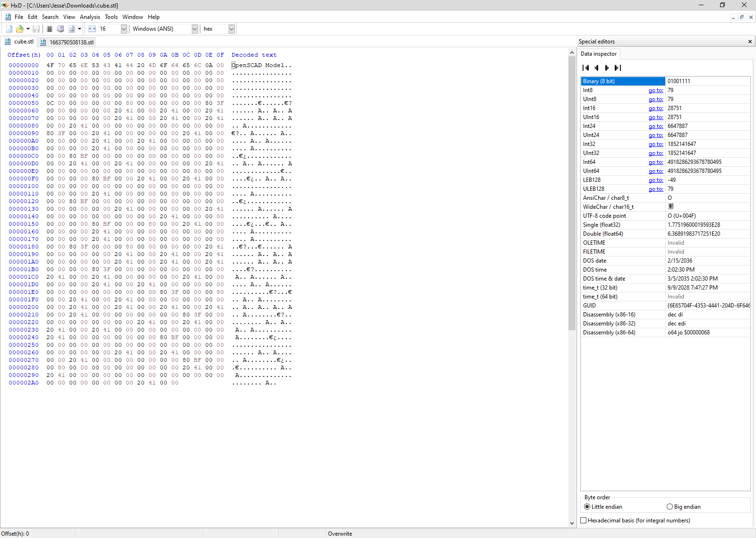
Task: Jump to last byte in Data inspector
Action: pos(618,68)
